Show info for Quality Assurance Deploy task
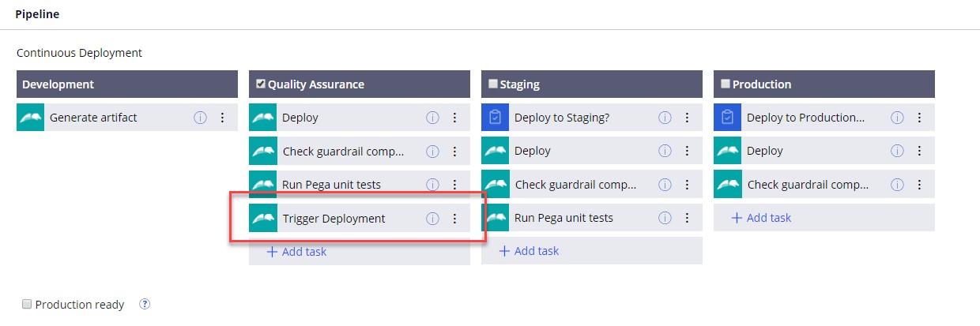The width and height of the screenshot is (980, 326). pyautogui.click(x=432, y=118)
